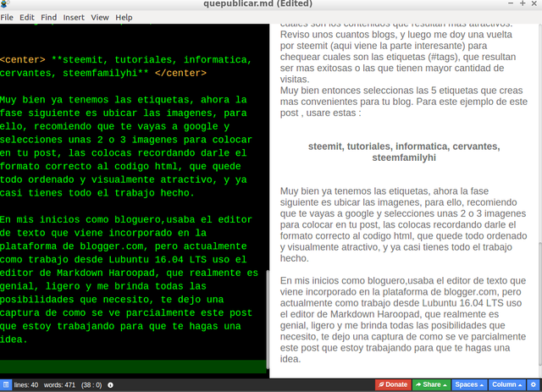Click the closing </center> tag in editor
542x392 pixels.
point(180,74)
